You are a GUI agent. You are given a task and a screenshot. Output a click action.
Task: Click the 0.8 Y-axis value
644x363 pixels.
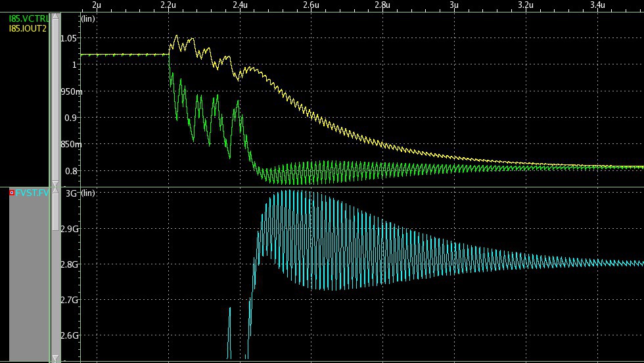tap(71, 171)
